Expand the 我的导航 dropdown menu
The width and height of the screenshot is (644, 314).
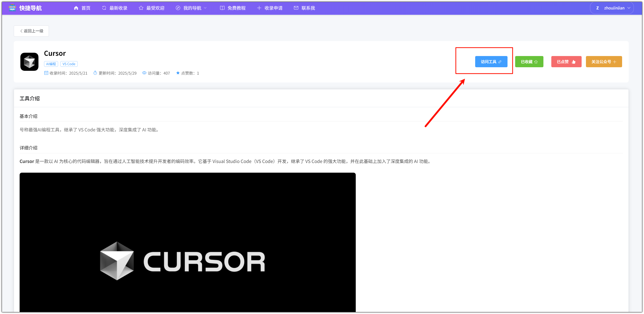(x=191, y=8)
